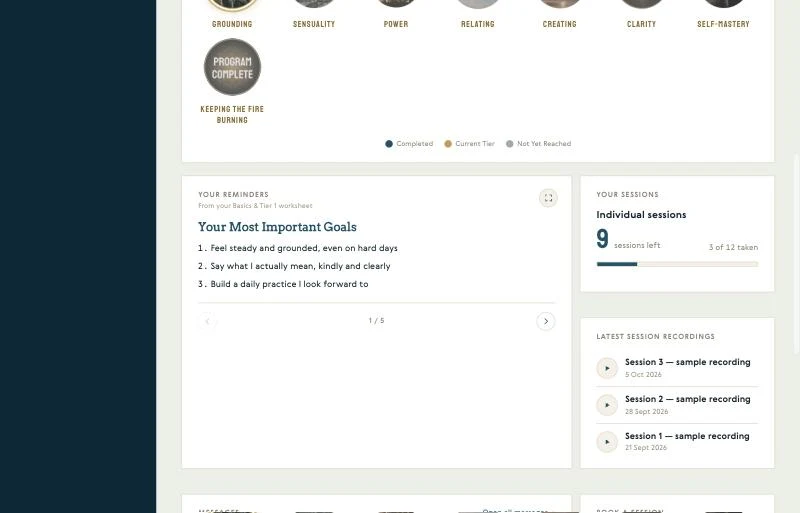Click the Your Most Important Goals heading

[x=277, y=227]
